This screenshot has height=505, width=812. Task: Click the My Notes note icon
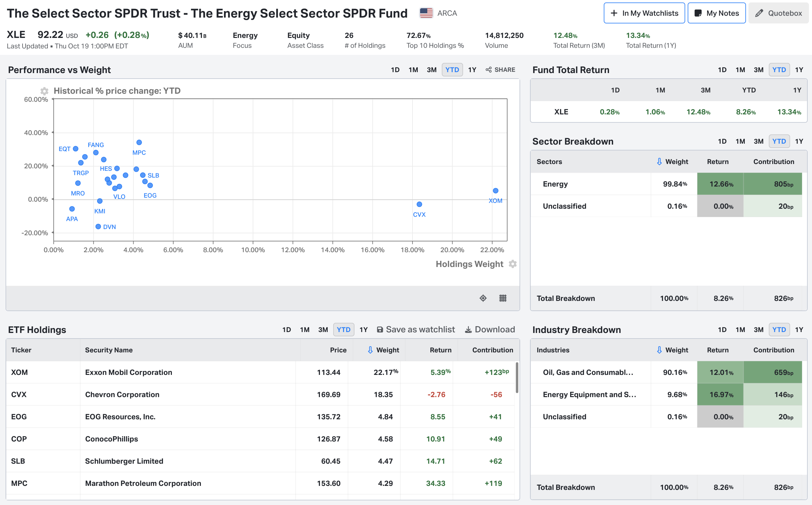coord(698,13)
